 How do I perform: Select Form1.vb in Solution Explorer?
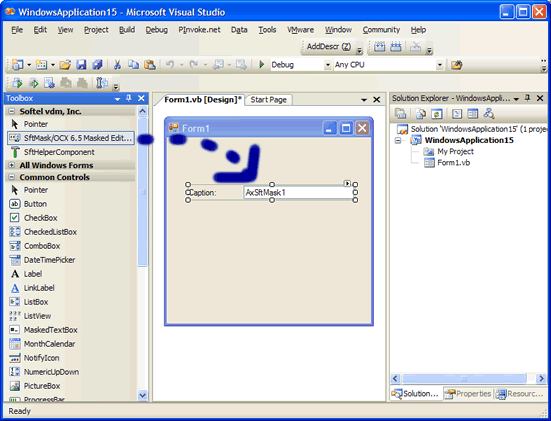[x=447, y=163]
